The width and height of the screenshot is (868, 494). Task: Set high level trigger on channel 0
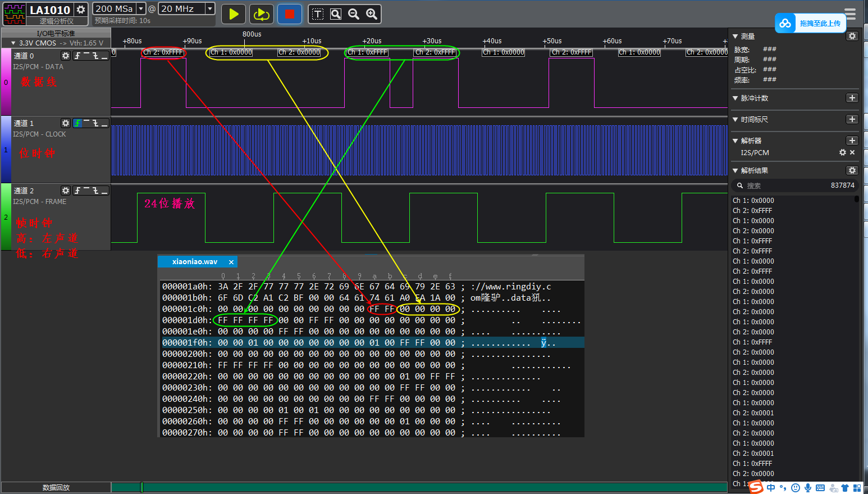pos(86,56)
